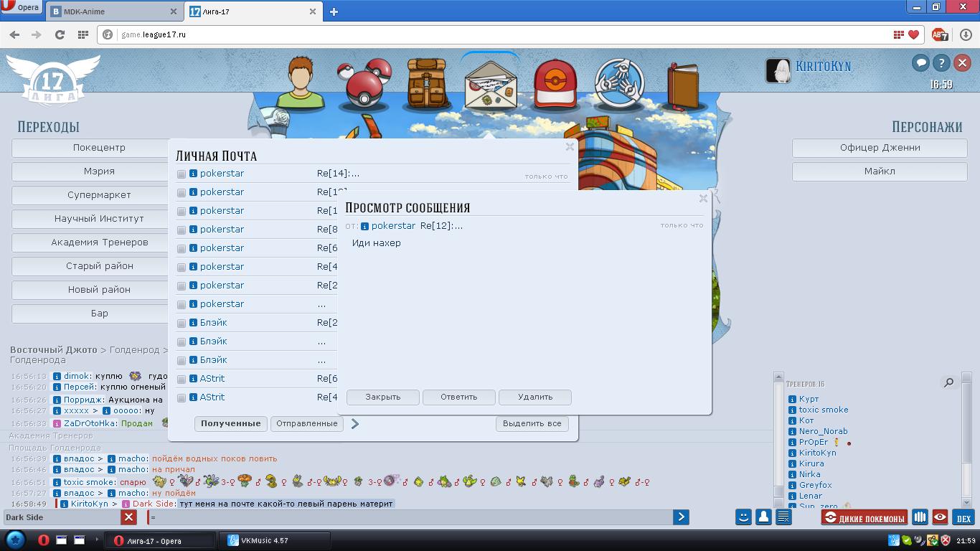Screen dimensions: 980x551
Task: Open the brown book diary icon
Action: 682,85
